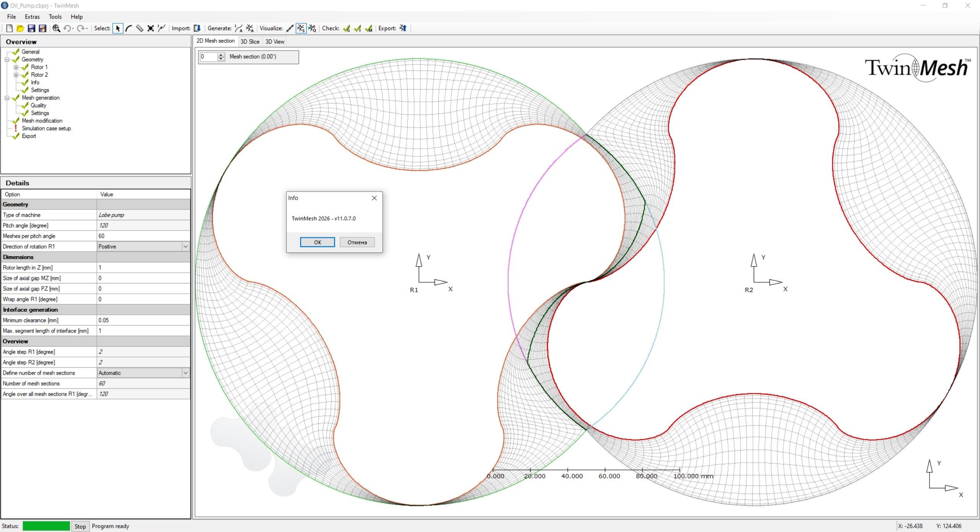The height and width of the screenshot is (532, 980).
Task: Select the node point selection tool
Action: point(151,28)
